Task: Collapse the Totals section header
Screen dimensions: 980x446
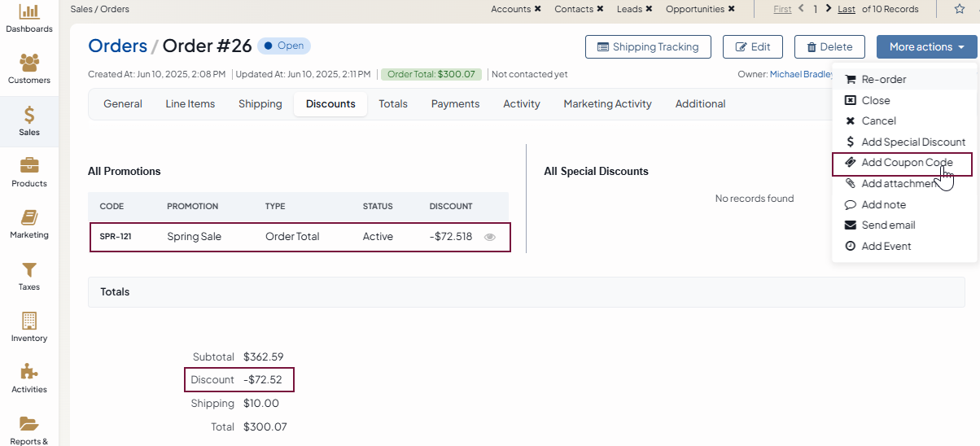Action: 115,291
